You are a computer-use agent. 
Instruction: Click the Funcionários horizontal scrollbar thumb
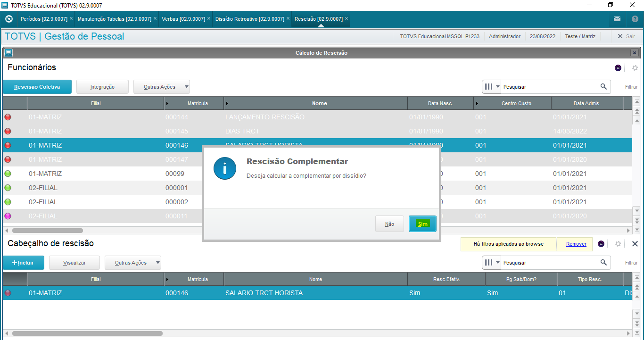[x=48, y=231]
